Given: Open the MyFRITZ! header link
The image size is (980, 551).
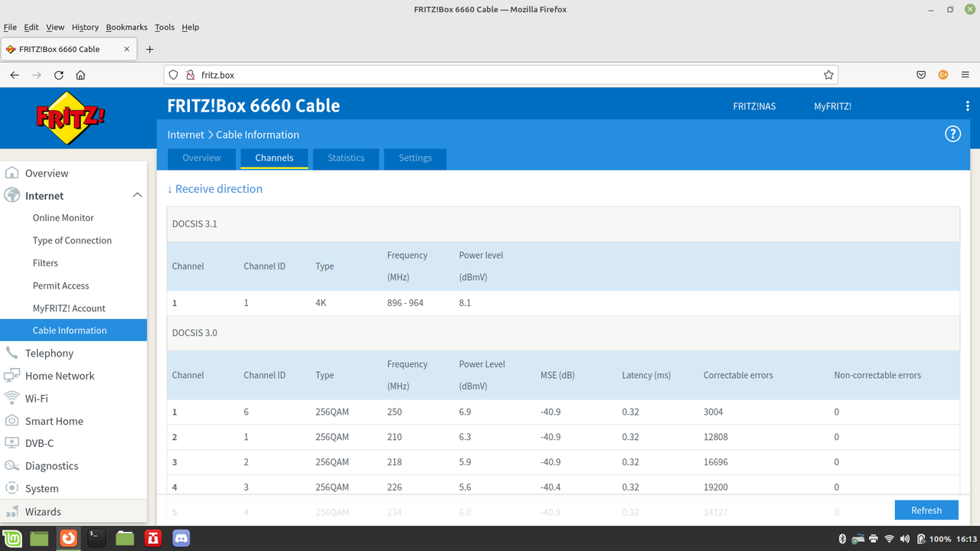Looking at the screenshot, I should point(832,106).
